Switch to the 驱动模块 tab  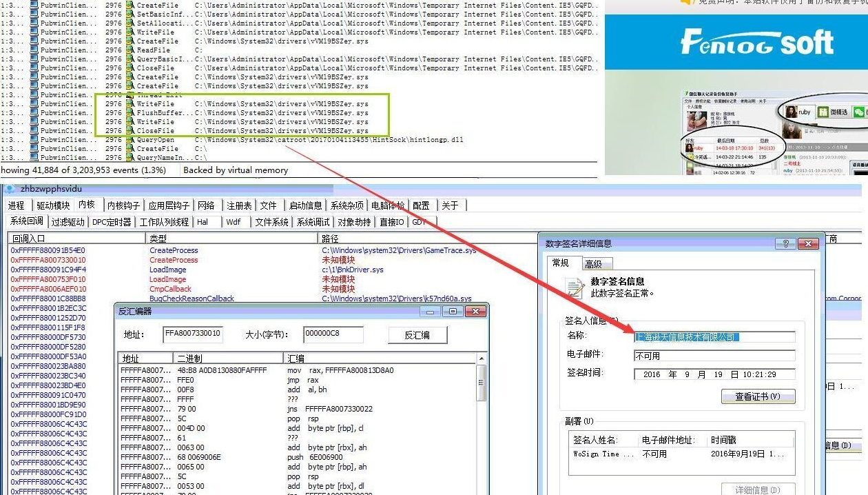click(x=53, y=205)
